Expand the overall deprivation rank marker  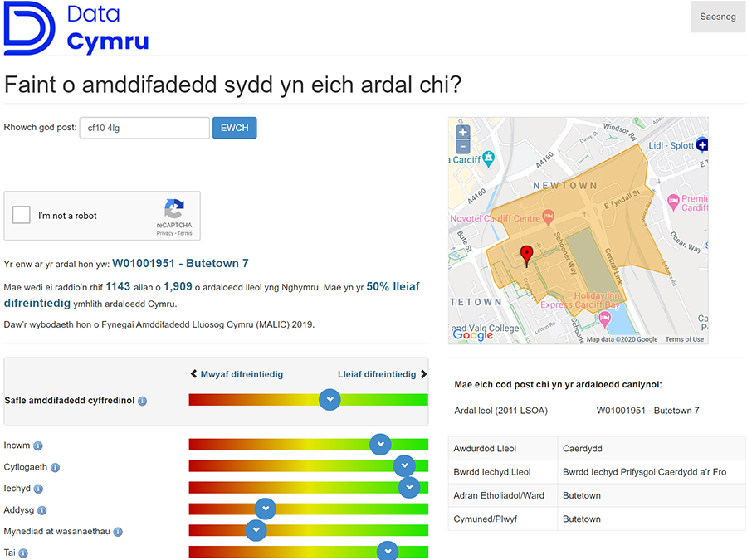(x=330, y=400)
